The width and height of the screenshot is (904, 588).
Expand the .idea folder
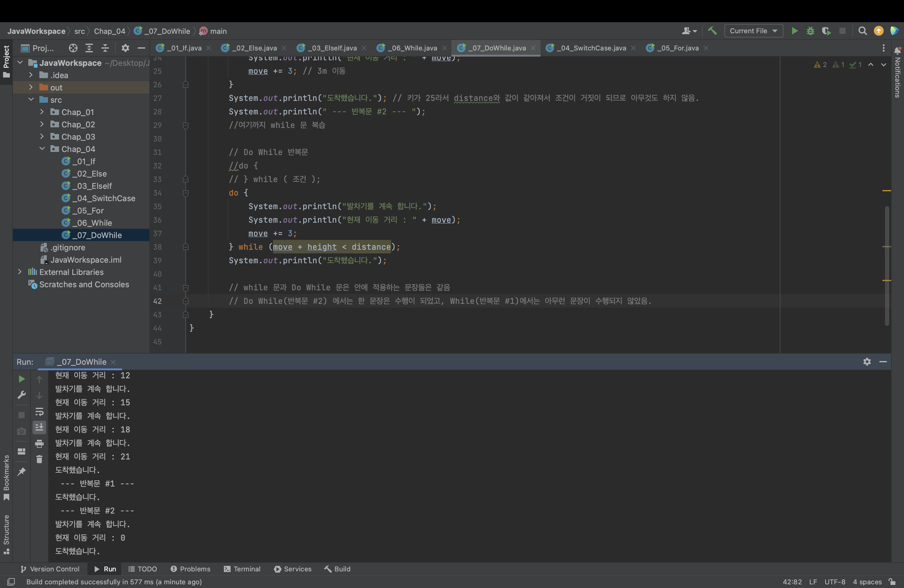[x=31, y=75]
